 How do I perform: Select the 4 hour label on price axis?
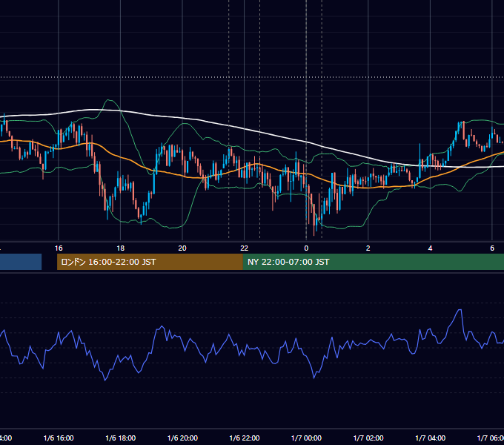[x=430, y=248]
